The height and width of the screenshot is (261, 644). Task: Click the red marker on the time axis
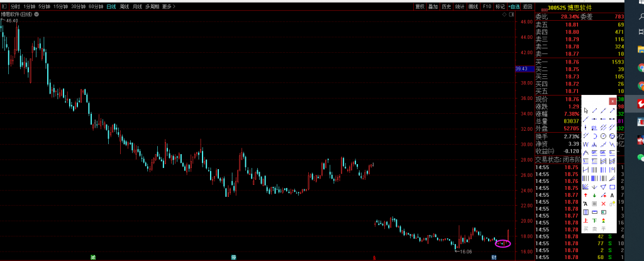375,257
